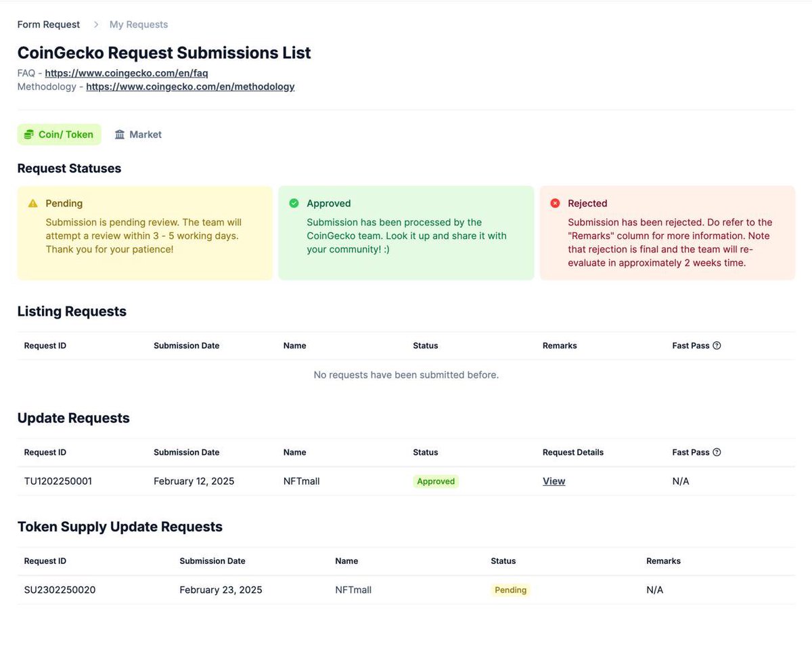Click the Update Requests section heading
The image size is (812, 645).
tap(73, 418)
